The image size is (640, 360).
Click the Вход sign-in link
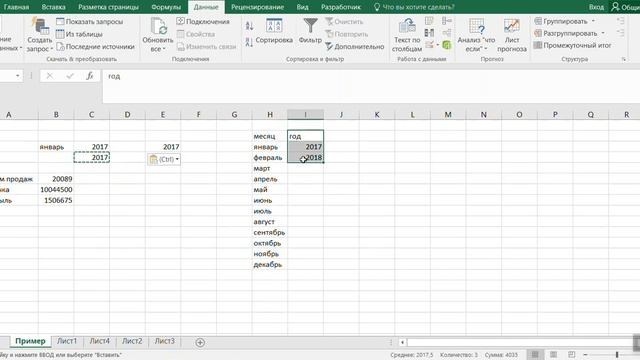pyautogui.click(x=596, y=7)
